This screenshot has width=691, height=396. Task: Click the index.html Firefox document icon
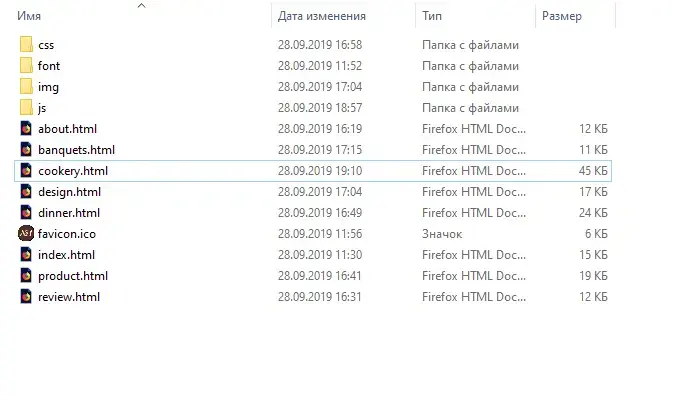(x=26, y=255)
